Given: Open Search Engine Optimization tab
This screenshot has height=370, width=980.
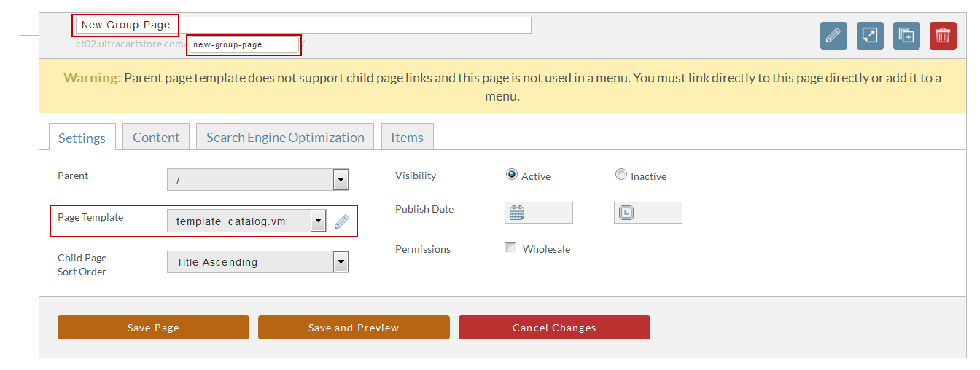Looking at the screenshot, I should [285, 137].
